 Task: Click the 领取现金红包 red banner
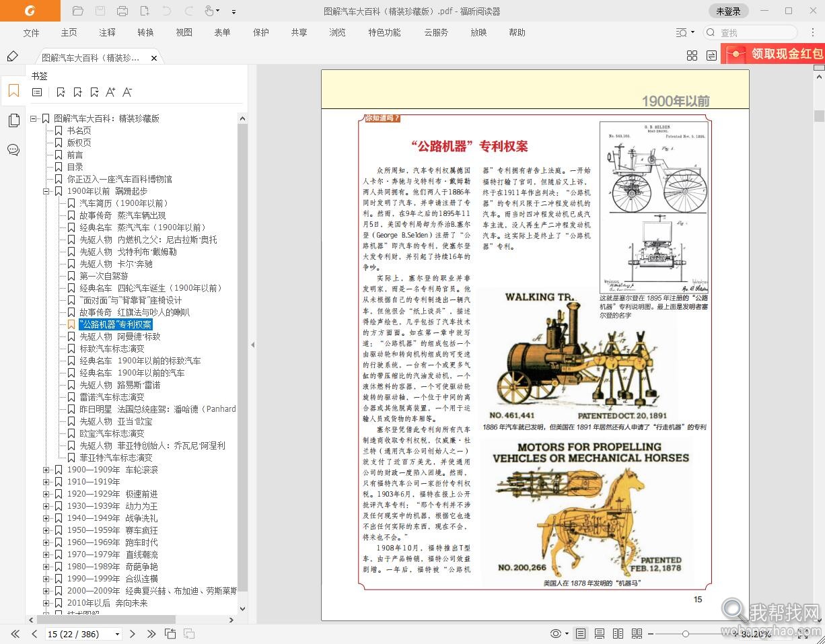tap(773, 54)
